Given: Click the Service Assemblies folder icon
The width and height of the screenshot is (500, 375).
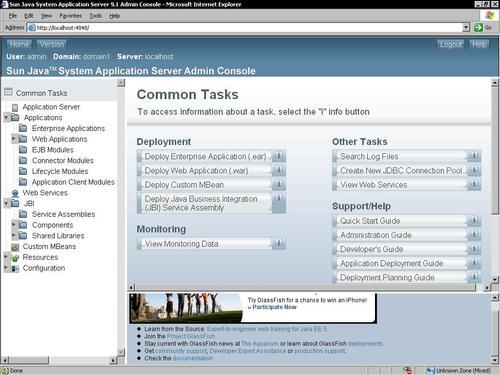Looking at the screenshot, I should [x=23, y=214].
